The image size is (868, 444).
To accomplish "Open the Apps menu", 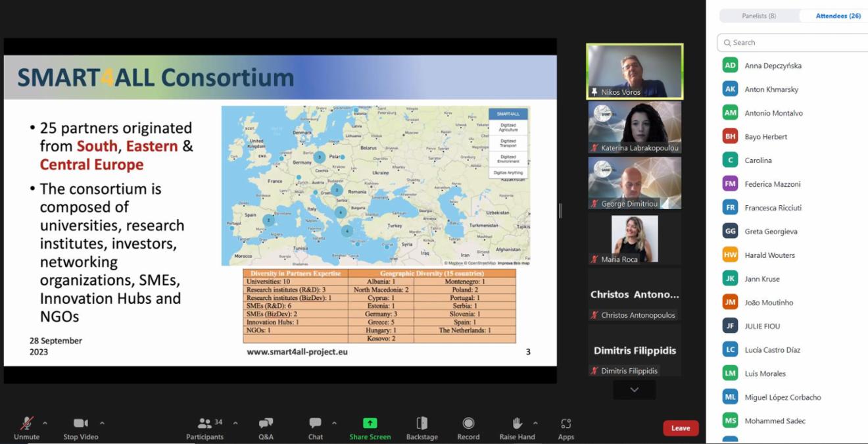I will [566, 428].
